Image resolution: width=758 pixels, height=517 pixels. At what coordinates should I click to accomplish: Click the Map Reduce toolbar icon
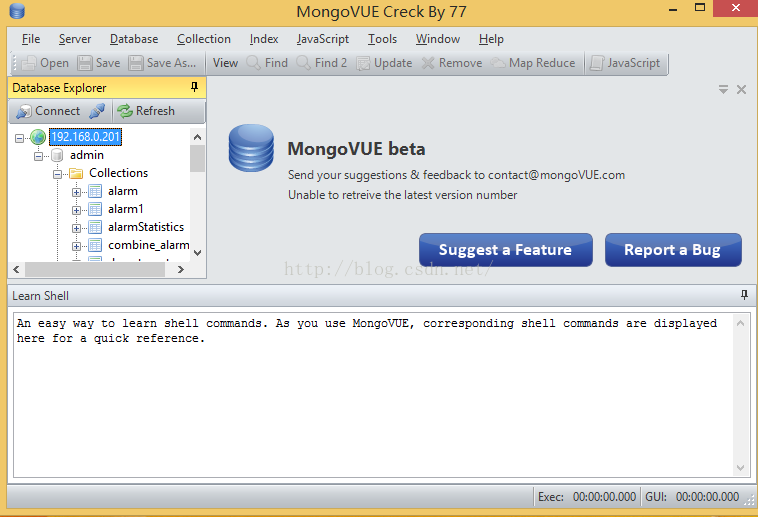[498, 63]
